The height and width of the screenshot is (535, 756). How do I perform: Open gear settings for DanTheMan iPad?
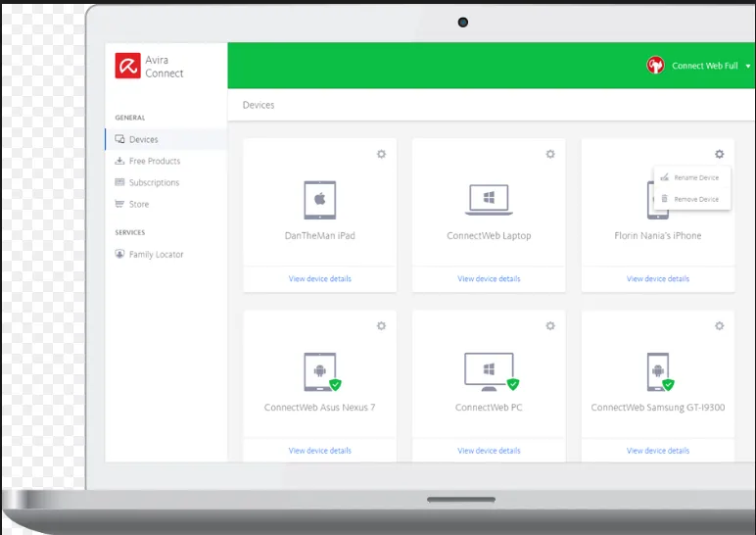click(381, 154)
